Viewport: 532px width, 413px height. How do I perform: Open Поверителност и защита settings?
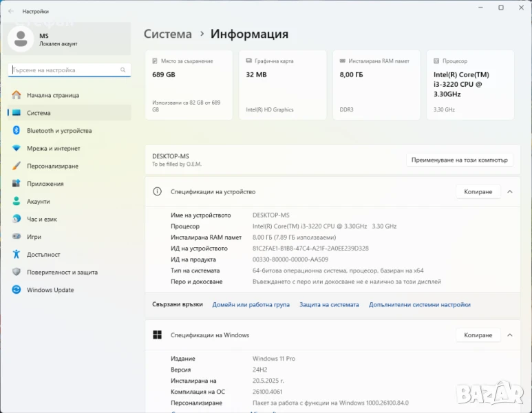[62, 272]
